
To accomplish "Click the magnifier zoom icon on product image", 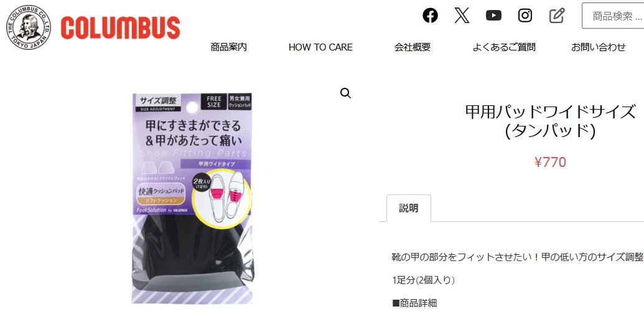I will pos(345,93).
